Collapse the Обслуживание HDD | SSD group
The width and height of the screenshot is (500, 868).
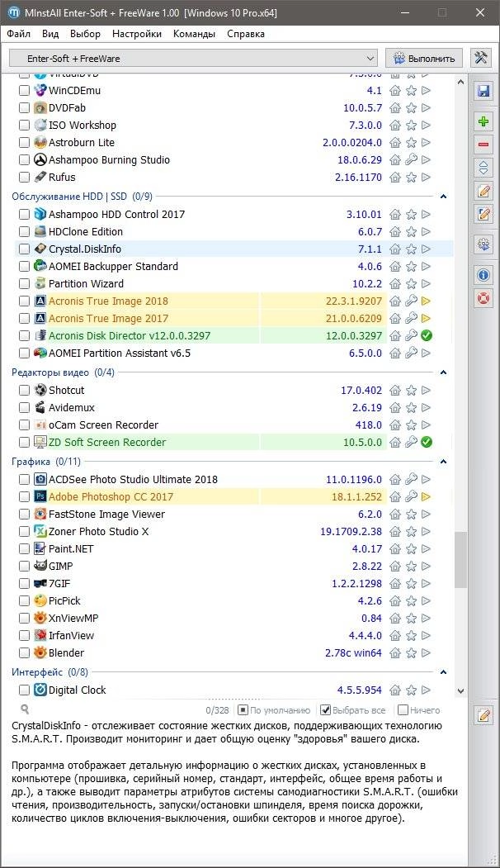pos(443,197)
